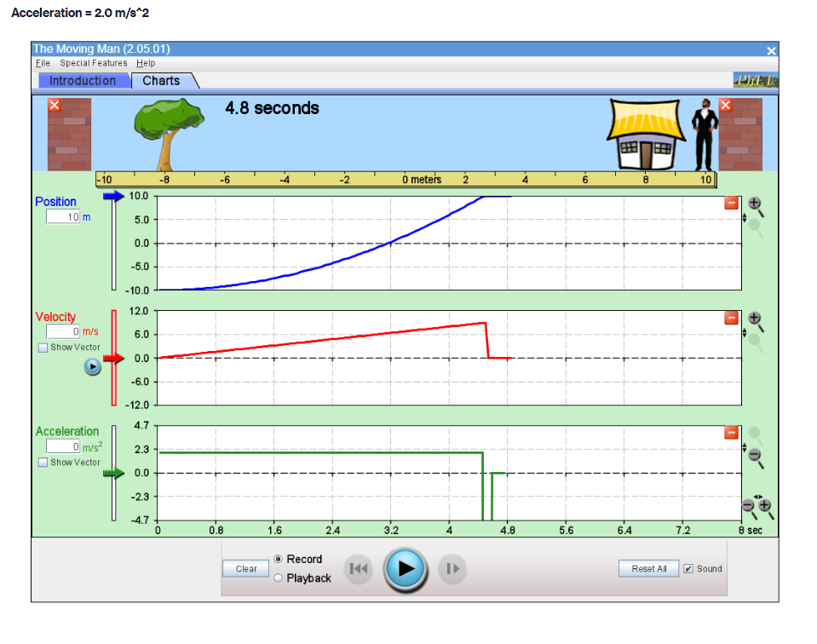Click the blue play arrow beside Velocity controls
This screenshot has height=644, width=817.
pyautogui.click(x=93, y=367)
